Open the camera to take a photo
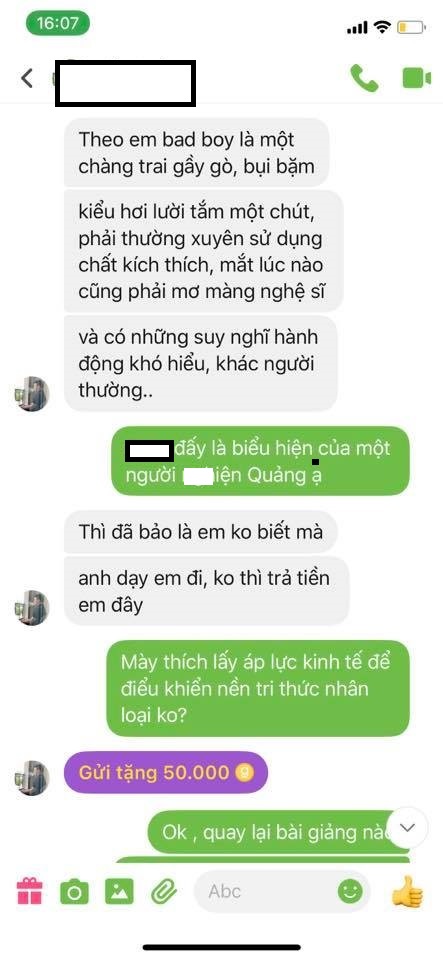Image resolution: width=443 pixels, height=960 pixels. (75, 891)
